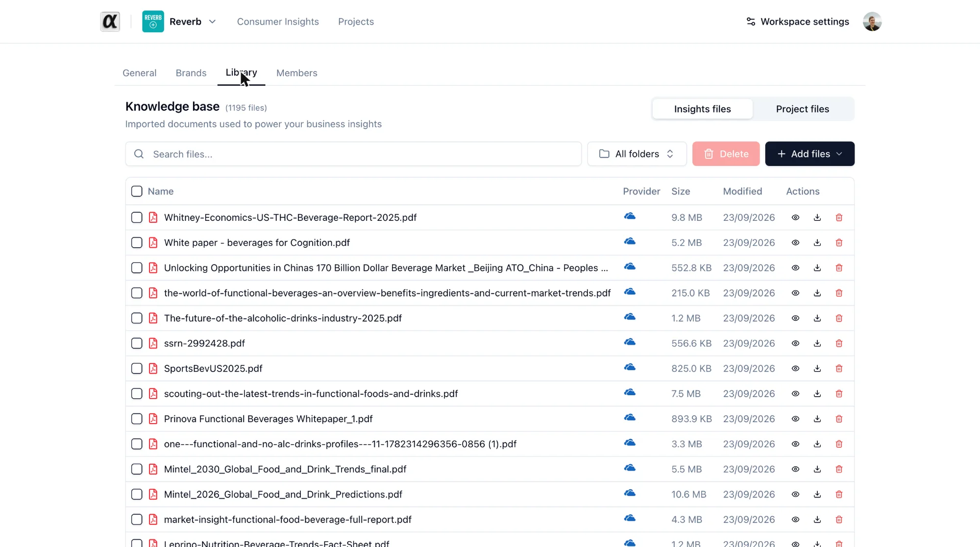Switch to the Brands tab
This screenshot has width=980, height=547.
pos(191,73)
